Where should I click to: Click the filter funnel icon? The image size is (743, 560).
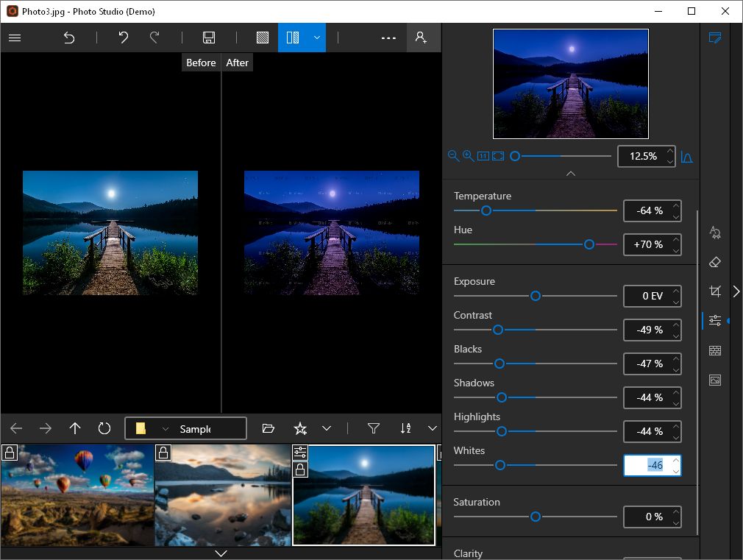pyautogui.click(x=374, y=428)
